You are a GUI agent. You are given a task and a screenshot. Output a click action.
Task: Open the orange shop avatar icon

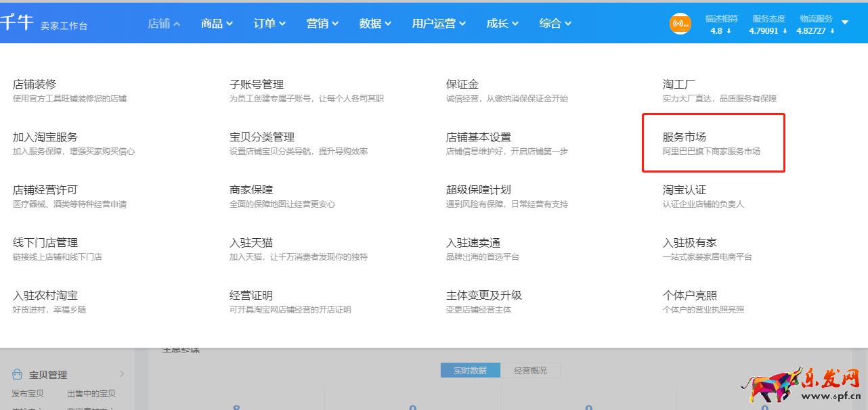coord(680,24)
